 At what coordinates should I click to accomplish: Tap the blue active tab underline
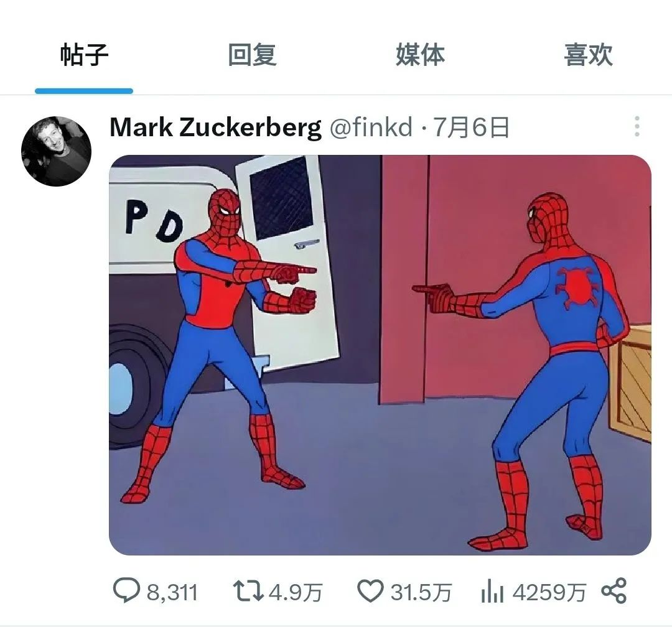coord(84,91)
